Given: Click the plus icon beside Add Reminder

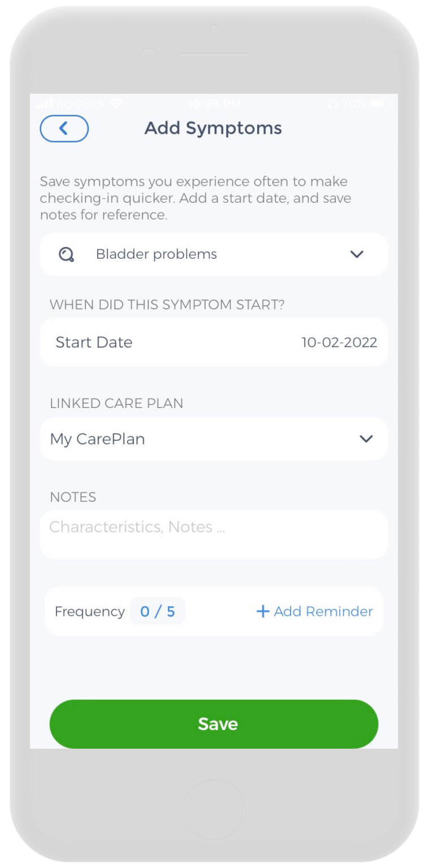Looking at the screenshot, I should pyautogui.click(x=262, y=611).
